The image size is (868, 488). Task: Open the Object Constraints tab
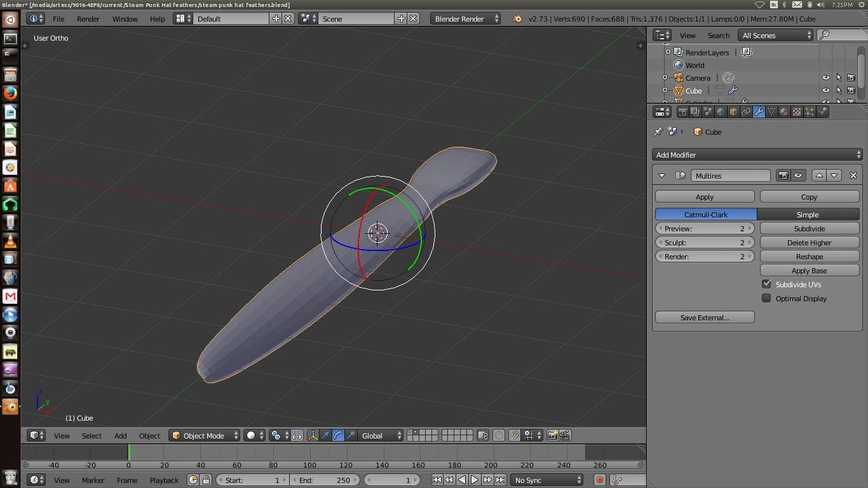pos(745,111)
